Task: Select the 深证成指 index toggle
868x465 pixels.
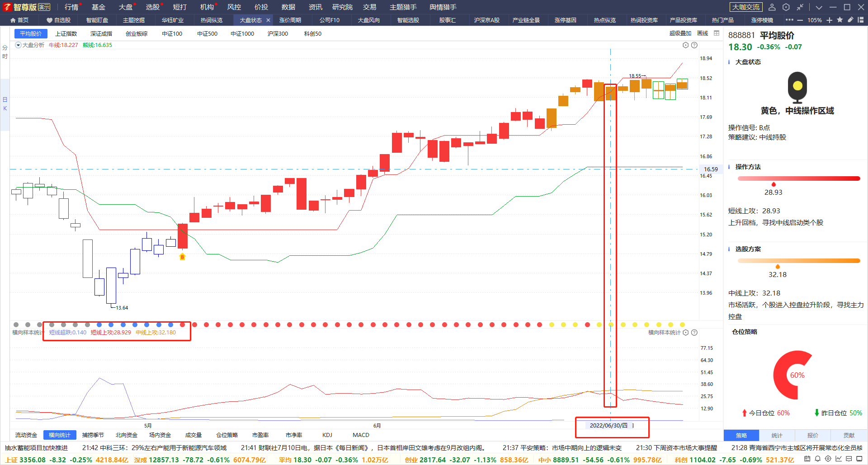Action: tap(101, 34)
